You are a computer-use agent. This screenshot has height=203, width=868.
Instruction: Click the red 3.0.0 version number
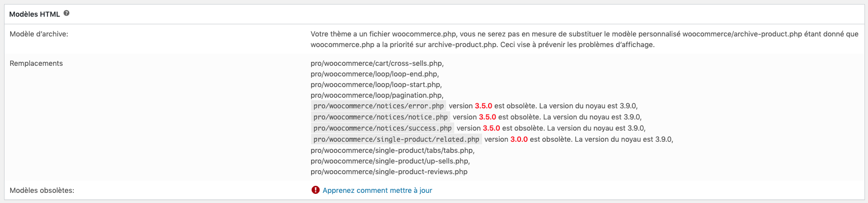519,139
